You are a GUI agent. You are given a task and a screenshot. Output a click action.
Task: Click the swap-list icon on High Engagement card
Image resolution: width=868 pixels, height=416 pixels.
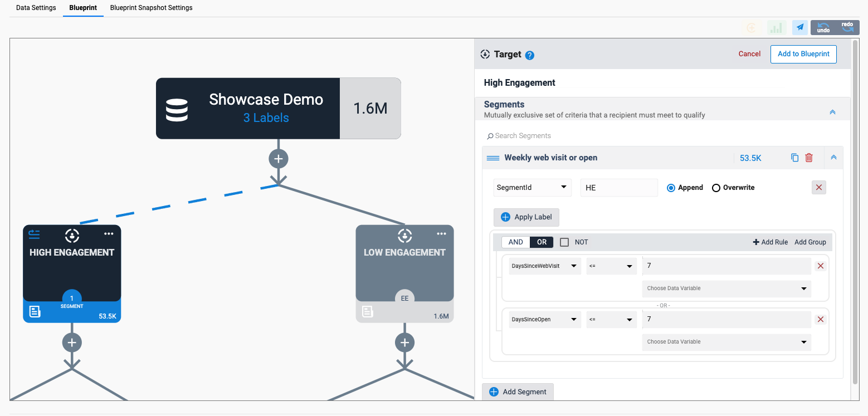pos(34,234)
